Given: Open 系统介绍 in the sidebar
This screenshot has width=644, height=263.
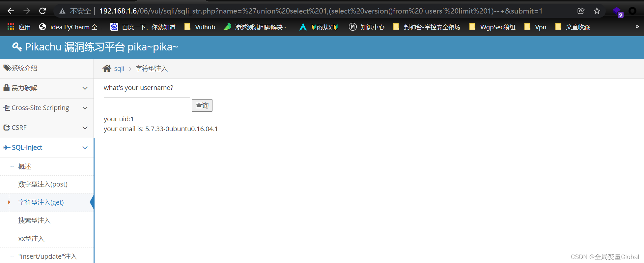Looking at the screenshot, I should [47, 68].
